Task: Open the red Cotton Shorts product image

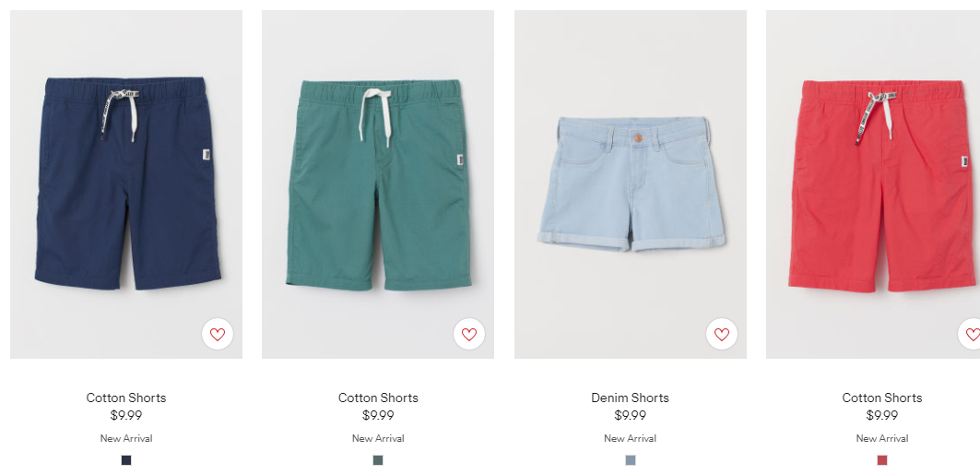Action: (x=873, y=184)
